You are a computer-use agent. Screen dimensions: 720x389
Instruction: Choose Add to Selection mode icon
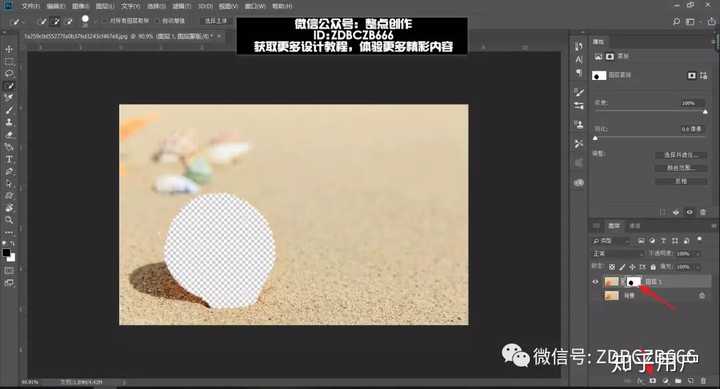coord(56,21)
